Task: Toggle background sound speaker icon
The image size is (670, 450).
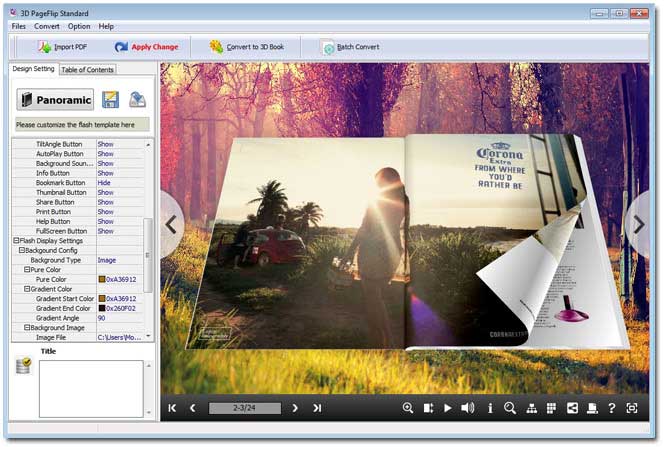Action: coord(467,408)
